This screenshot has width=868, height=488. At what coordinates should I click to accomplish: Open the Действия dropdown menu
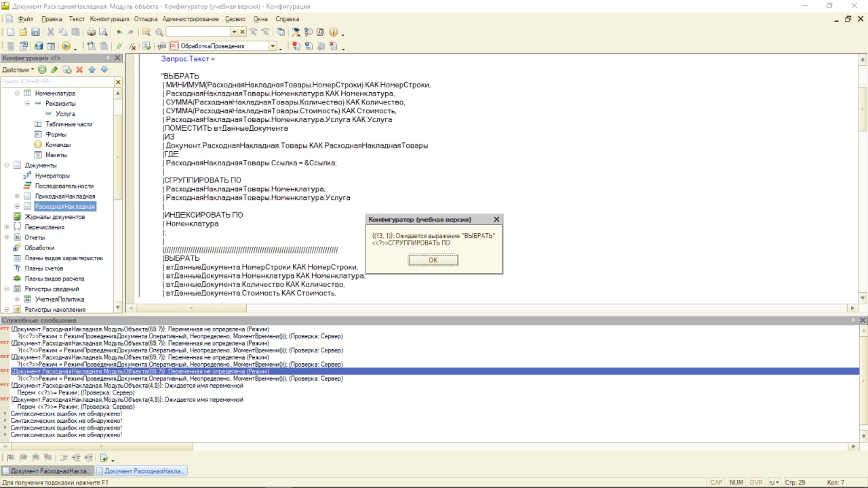tap(18, 70)
